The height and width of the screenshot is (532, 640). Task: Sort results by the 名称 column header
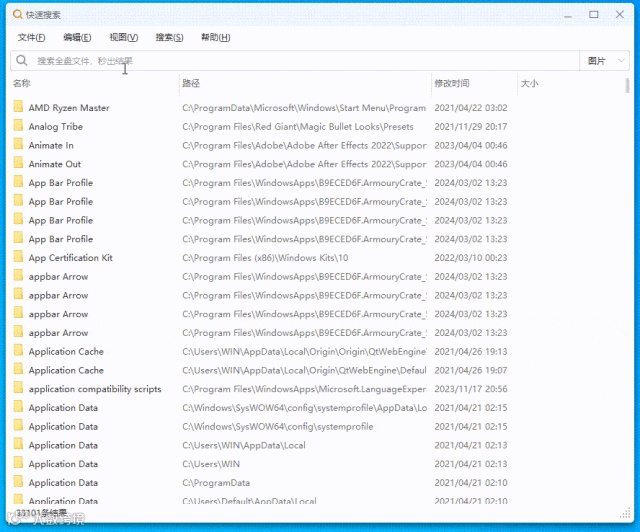(22, 83)
